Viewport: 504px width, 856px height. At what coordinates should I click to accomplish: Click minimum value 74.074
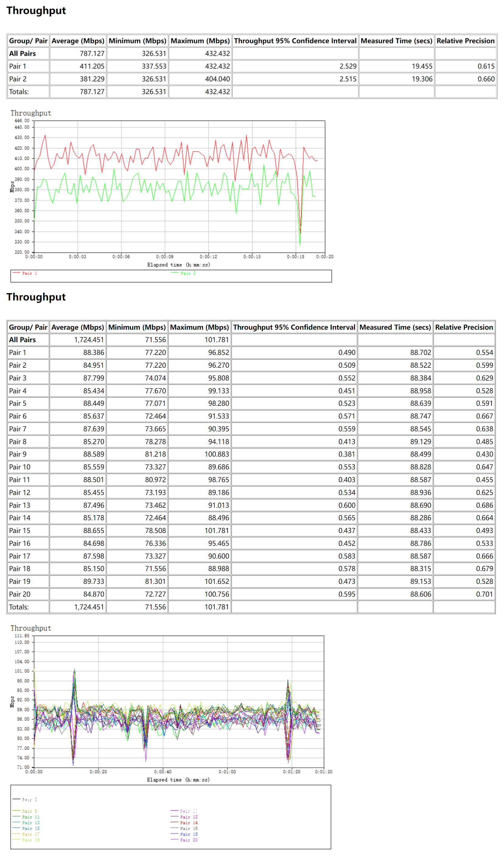tap(137, 378)
